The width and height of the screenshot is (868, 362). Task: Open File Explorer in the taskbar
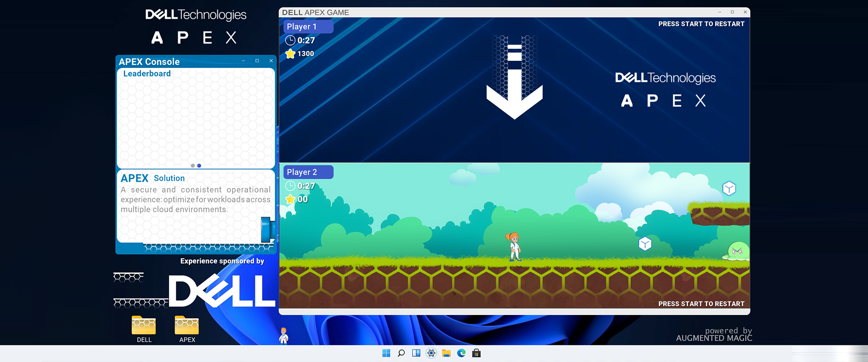pos(446,353)
